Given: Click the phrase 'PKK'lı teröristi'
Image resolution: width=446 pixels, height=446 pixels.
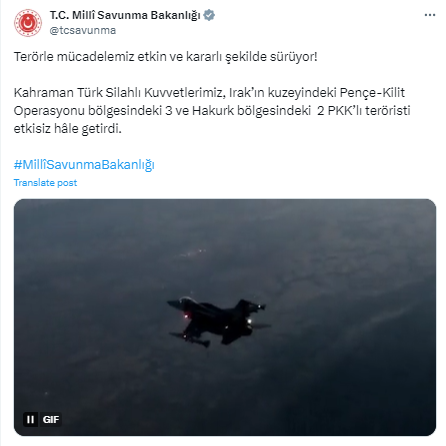Looking at the screenshot, I should pyautogui.click(x=369, y=111).
